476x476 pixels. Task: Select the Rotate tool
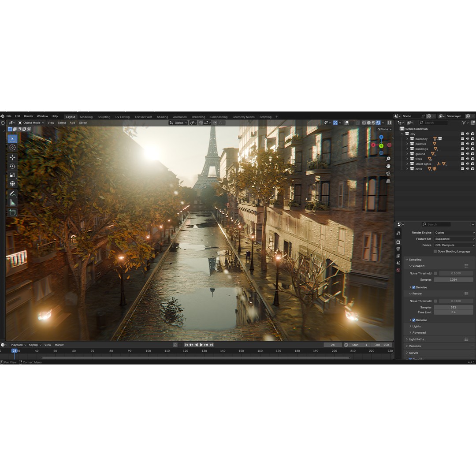coord(12,166)
